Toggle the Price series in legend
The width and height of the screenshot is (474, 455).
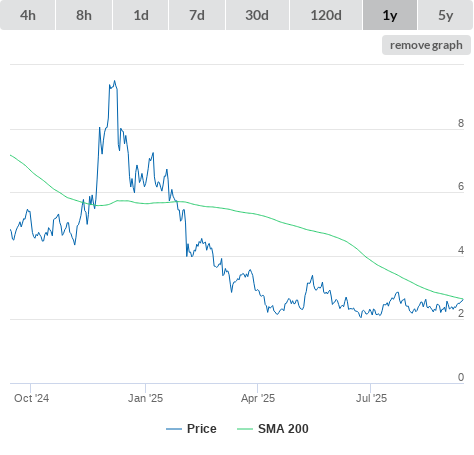click(202, 429)
